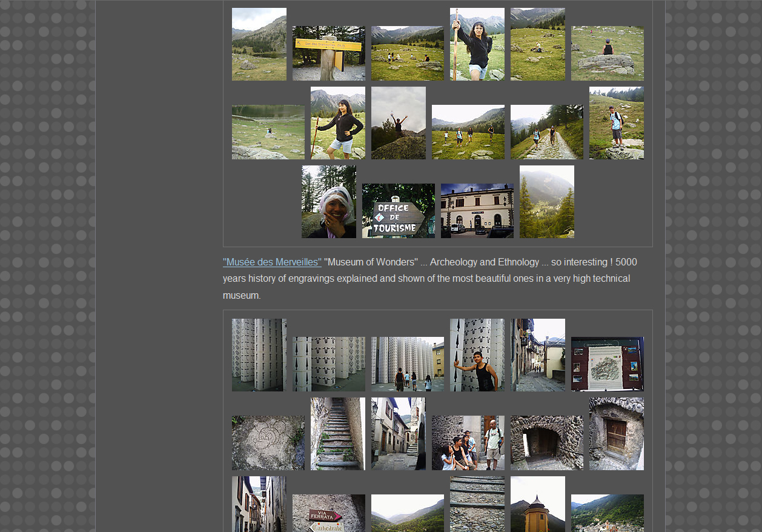Open photo of three hikers crossing meadow
This screenshot has height=532, width=762.
(468, 132)
